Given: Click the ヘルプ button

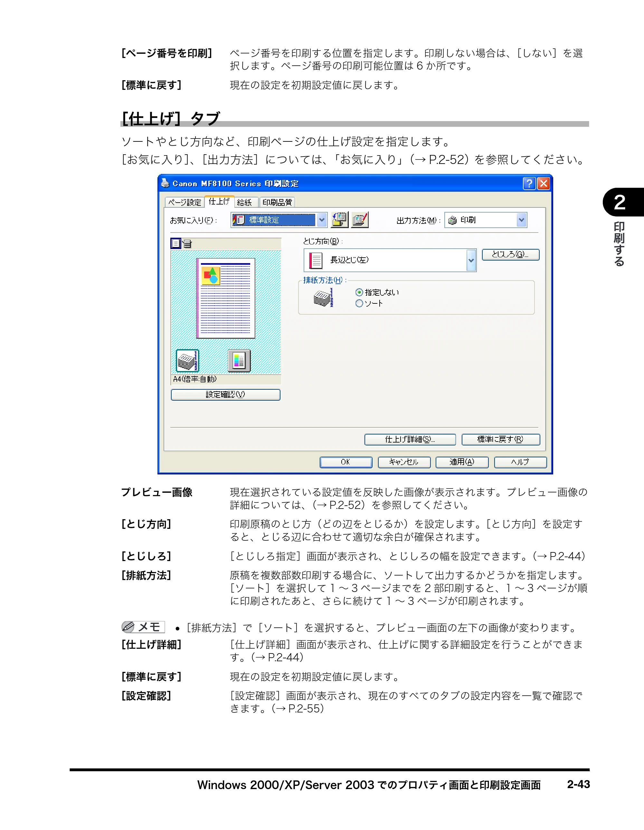Looking at the screenshot, I should tap(520, 462).
